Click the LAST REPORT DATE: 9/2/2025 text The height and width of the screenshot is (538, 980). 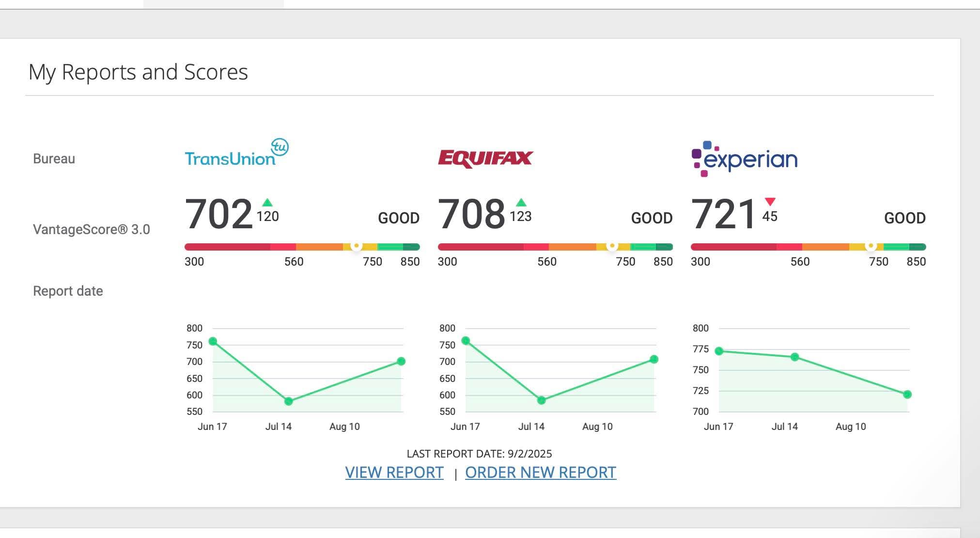[479, 454]
